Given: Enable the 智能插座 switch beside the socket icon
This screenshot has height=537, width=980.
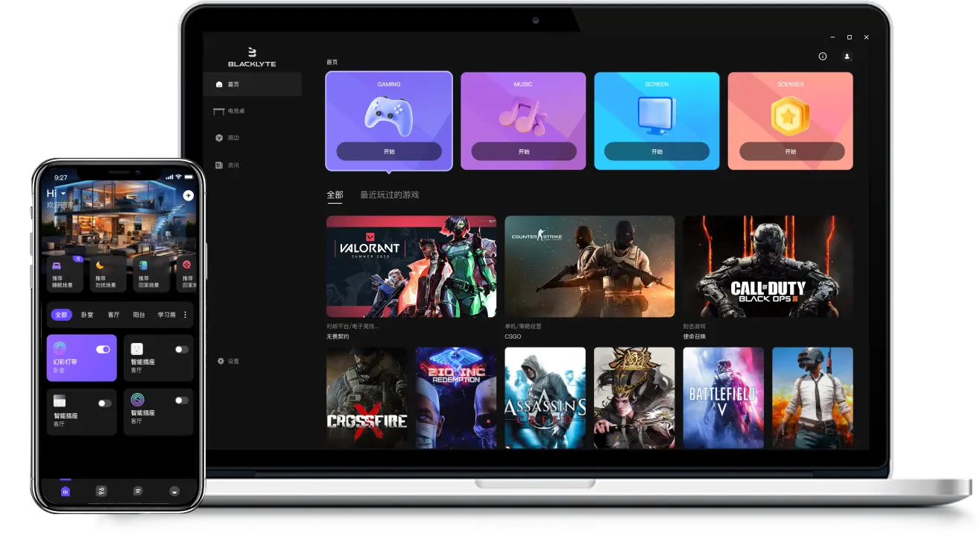Looking at the screenshot, I should point(181,349).
